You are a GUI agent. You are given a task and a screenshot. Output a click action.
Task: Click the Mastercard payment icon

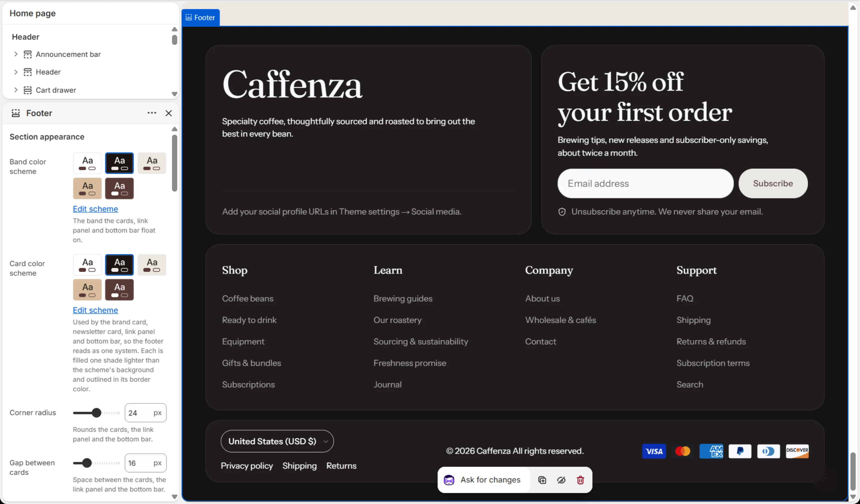click(x=683, y=451)
